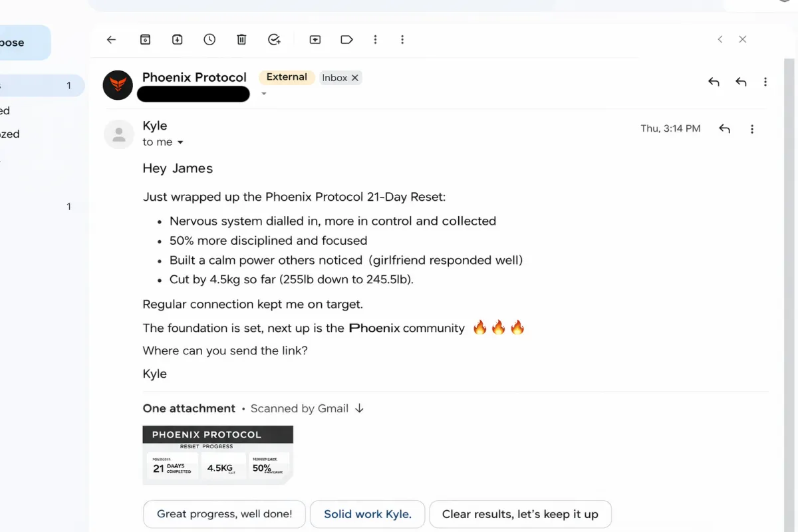Screen dimensions: 798x532
Task: Open the Labels tag icon
Action: click(346, 40)
